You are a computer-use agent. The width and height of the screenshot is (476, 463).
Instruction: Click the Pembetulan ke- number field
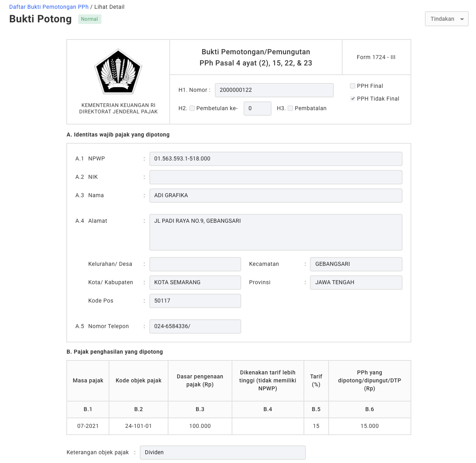(258, 108)
